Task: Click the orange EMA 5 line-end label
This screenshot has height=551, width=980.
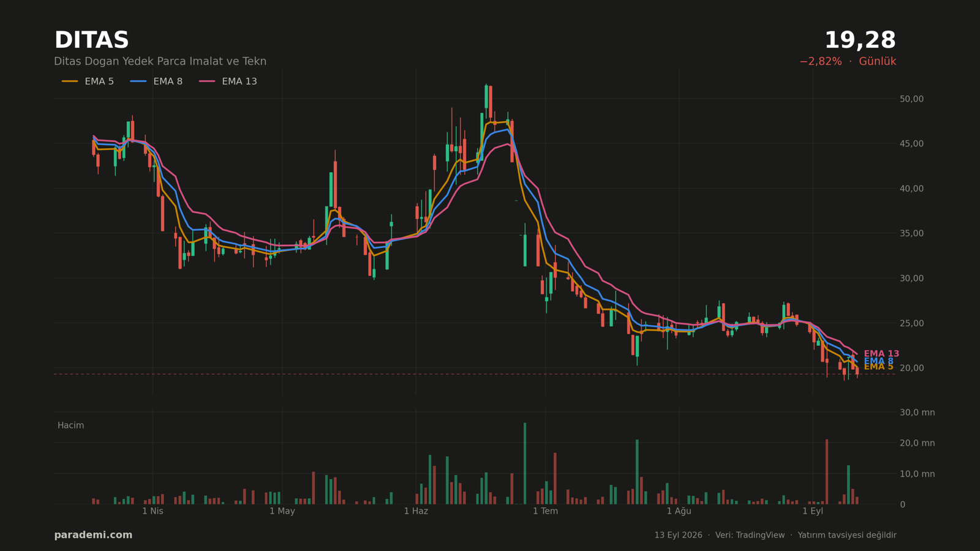Action: [878, 367]
